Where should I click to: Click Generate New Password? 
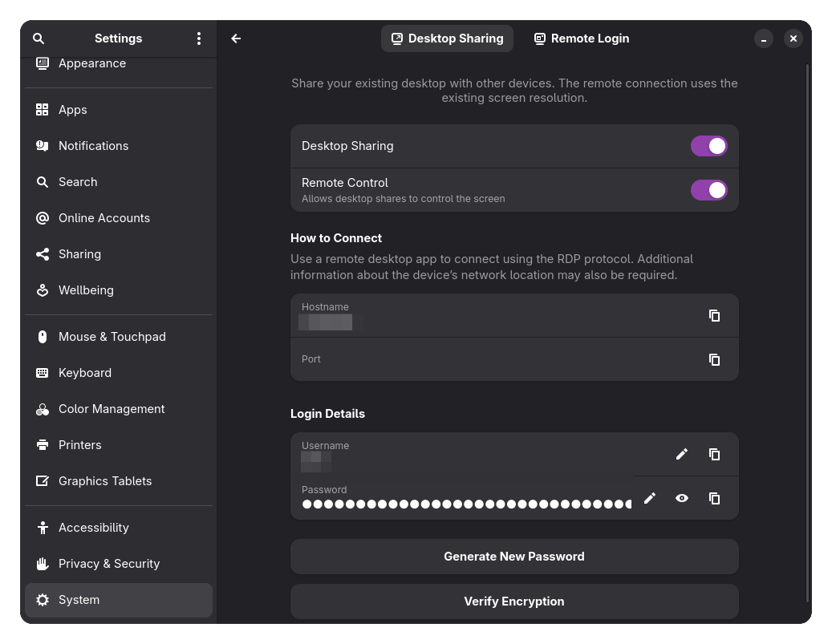514,557
